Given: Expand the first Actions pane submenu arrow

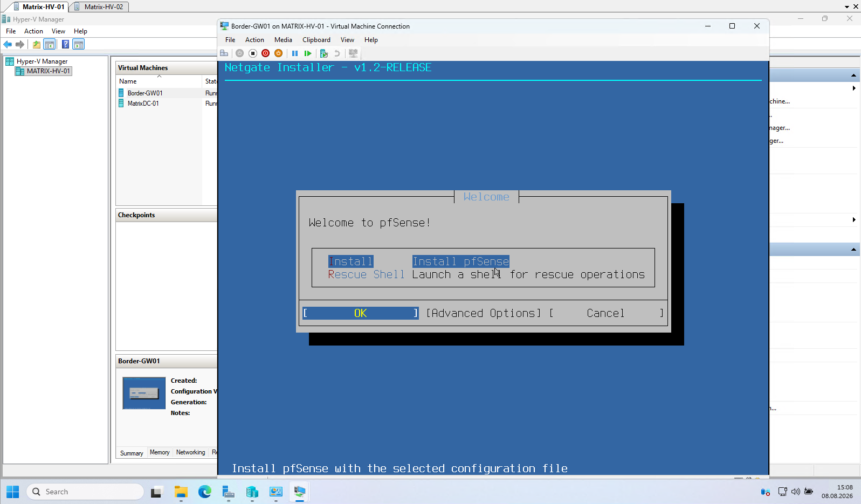Looking at the screenshot, I should [854, 88].
